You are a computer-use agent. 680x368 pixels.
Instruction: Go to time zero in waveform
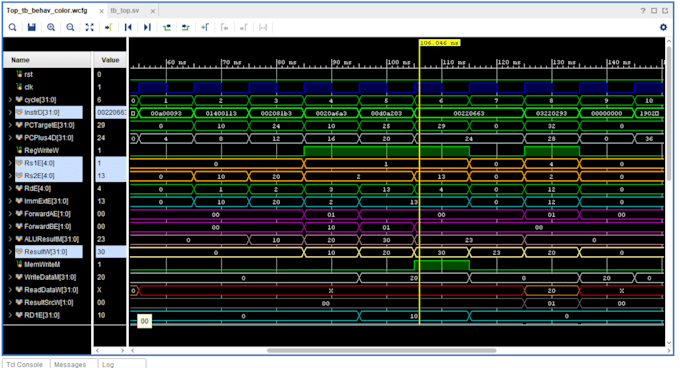pyautogui.click(x=128, y=27)
